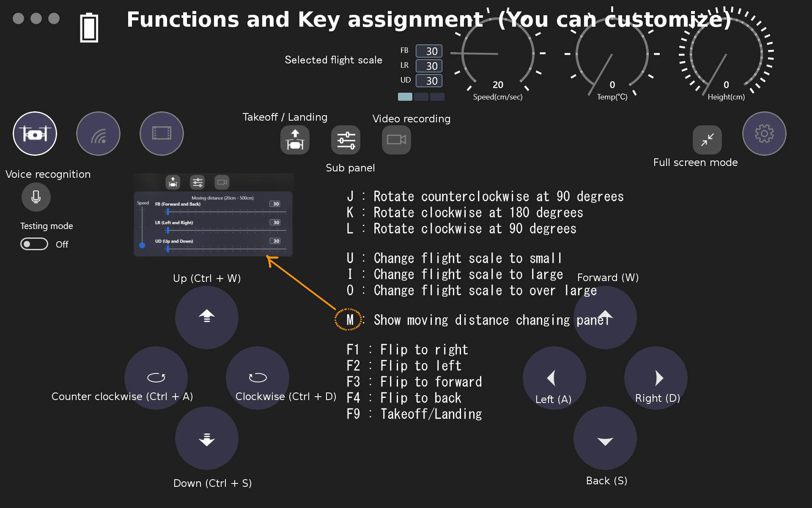Open the film strip media tab
The width and height of the screenshot is (812, 508).
coord(162,134)
